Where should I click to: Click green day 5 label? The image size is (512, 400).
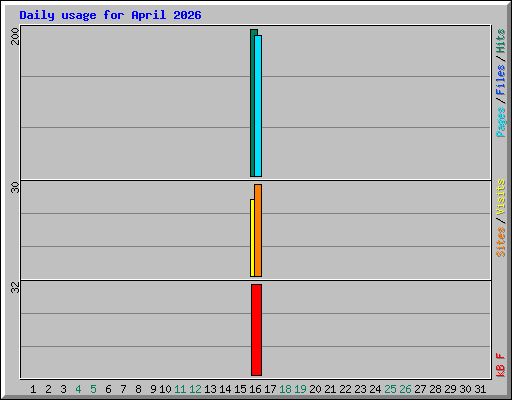tap(93, 389)
